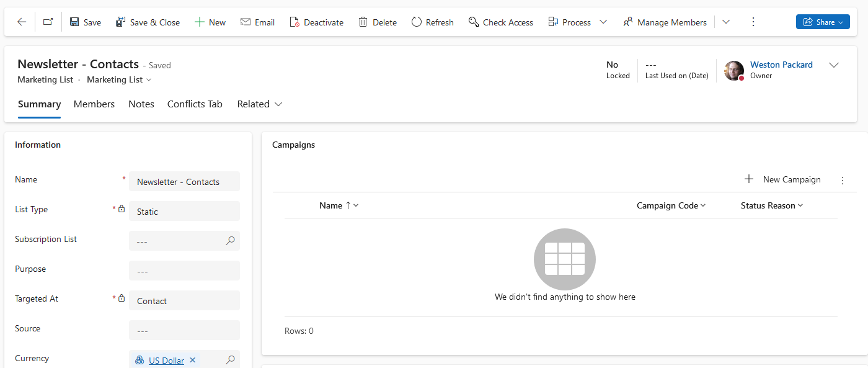Screen dimensions: 868x368
Task: Click the Process command
Action: click(570, 22)
